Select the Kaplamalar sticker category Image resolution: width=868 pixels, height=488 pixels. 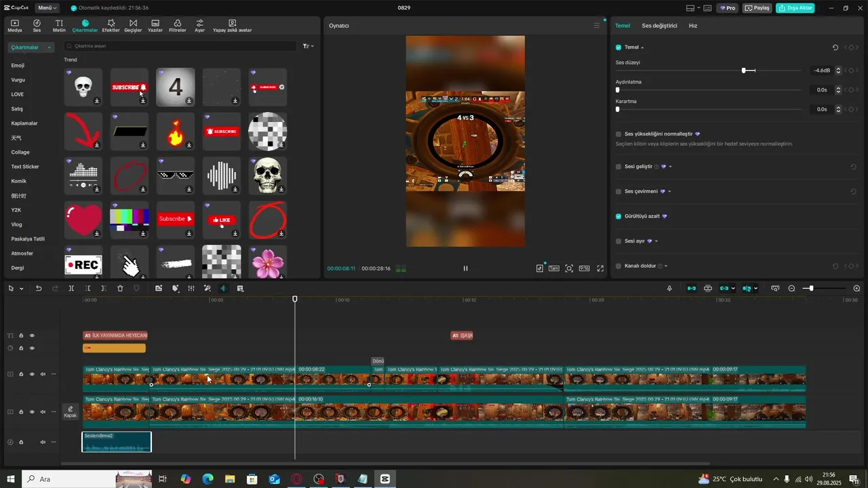tap(24, 123)
